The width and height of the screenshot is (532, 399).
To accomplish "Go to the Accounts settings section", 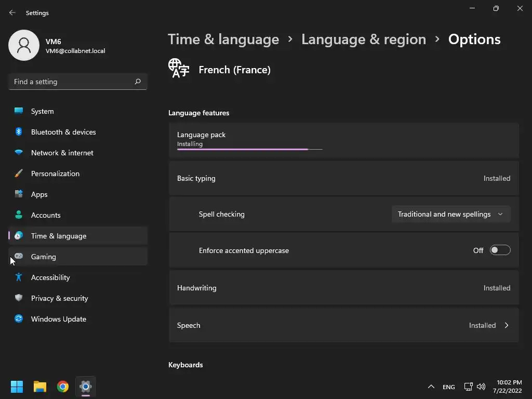I will (46, 215).
